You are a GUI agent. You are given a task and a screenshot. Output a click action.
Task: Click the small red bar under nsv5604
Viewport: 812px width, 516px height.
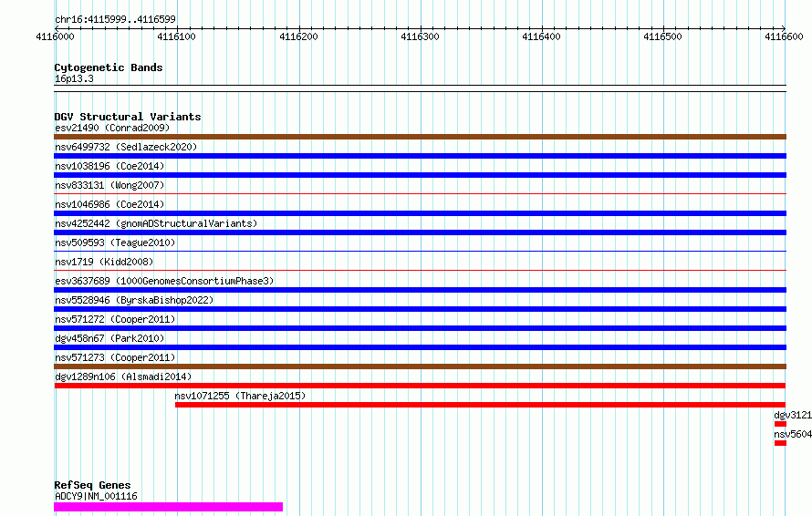point(780,443)
